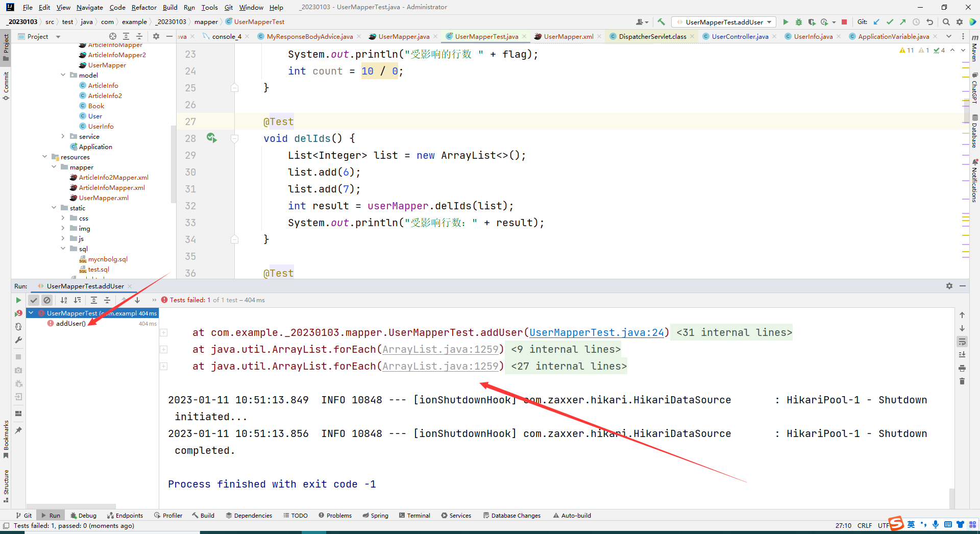The width and height of the screenshot is (980, 534).
Task: Toggle soft-wrap in the console
Action: [962, 342]
